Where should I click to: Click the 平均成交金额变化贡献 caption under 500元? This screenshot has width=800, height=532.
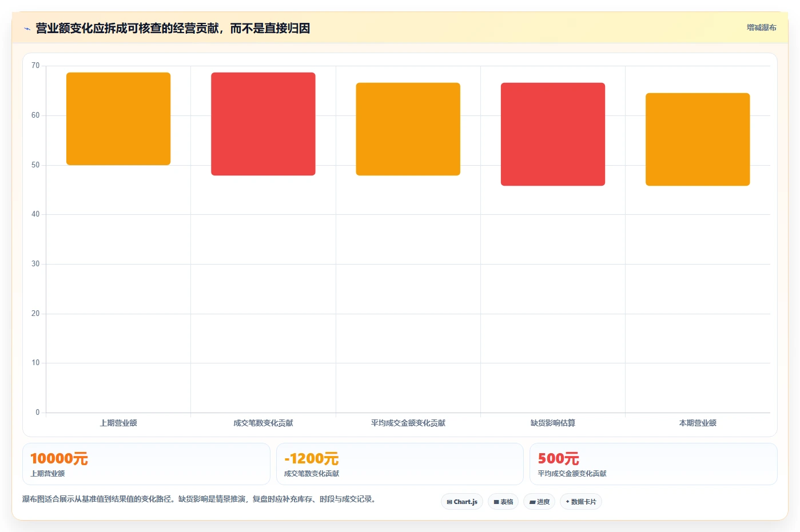click(572, 473)
